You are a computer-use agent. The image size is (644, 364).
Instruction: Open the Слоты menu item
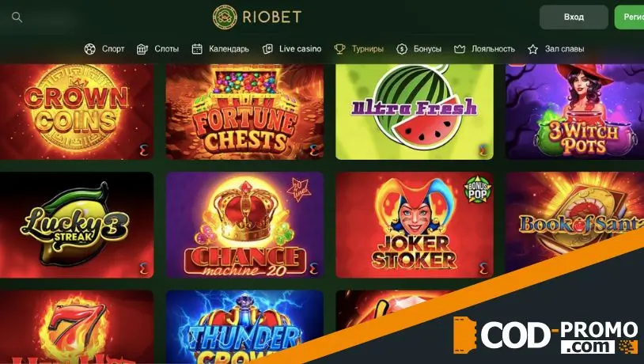click(x=166, y=49)
